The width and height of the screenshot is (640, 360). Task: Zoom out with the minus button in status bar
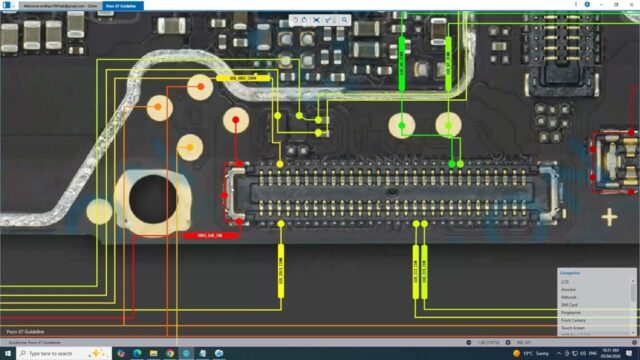[x=469, y=342]
